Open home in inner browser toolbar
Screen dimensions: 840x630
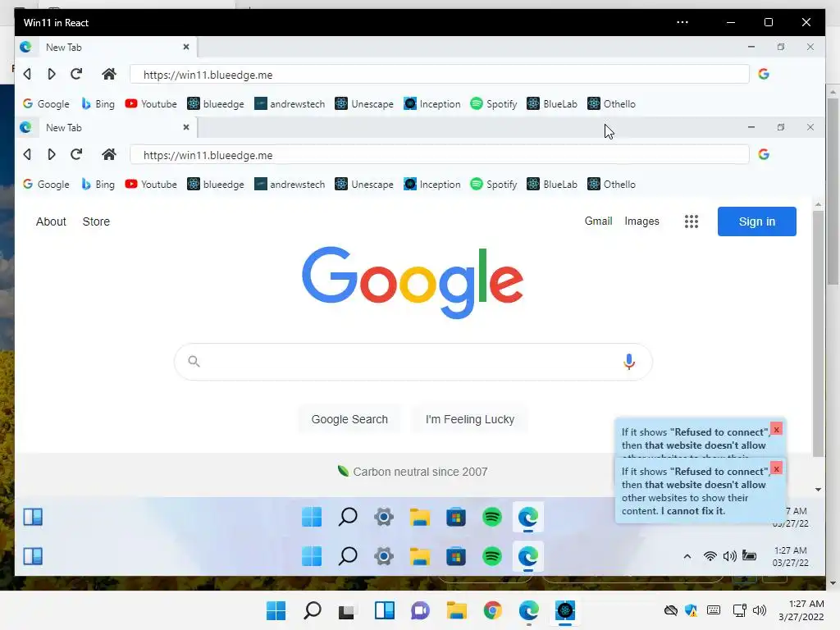point(109,154)
